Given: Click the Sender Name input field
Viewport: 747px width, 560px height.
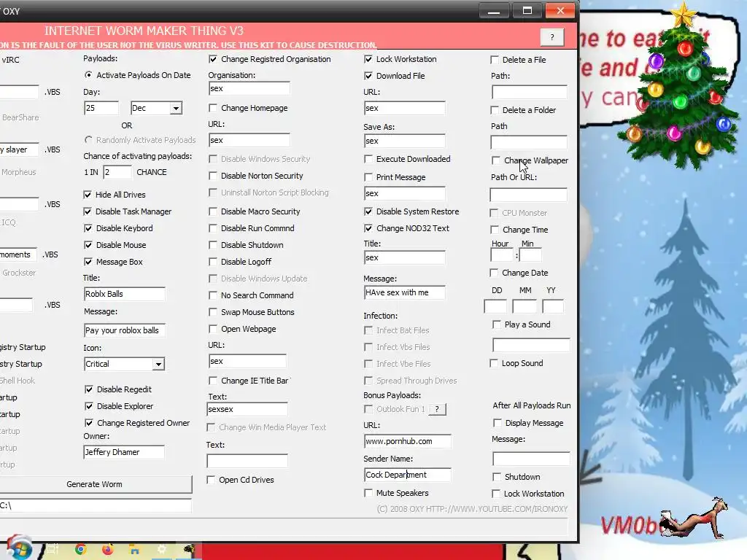Looking at the screenshot, I should click(x=407, y=475).
